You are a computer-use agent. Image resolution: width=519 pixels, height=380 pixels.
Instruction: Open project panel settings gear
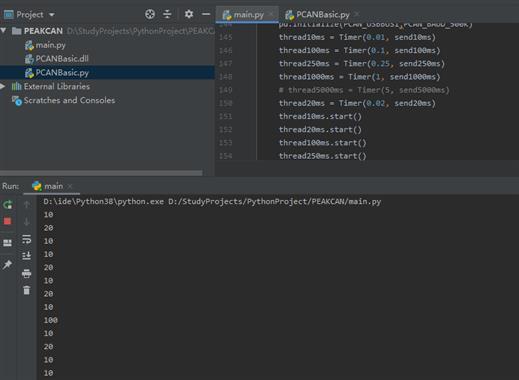tap(189, 14)
